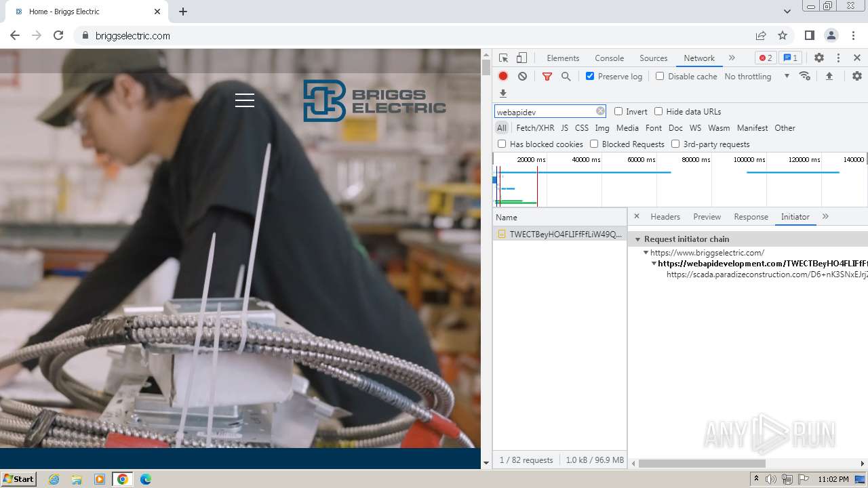The width and height of the screenshot is (868, 488).
Task: Expand more request detail tabs chevron
Action: pos(825,216)
